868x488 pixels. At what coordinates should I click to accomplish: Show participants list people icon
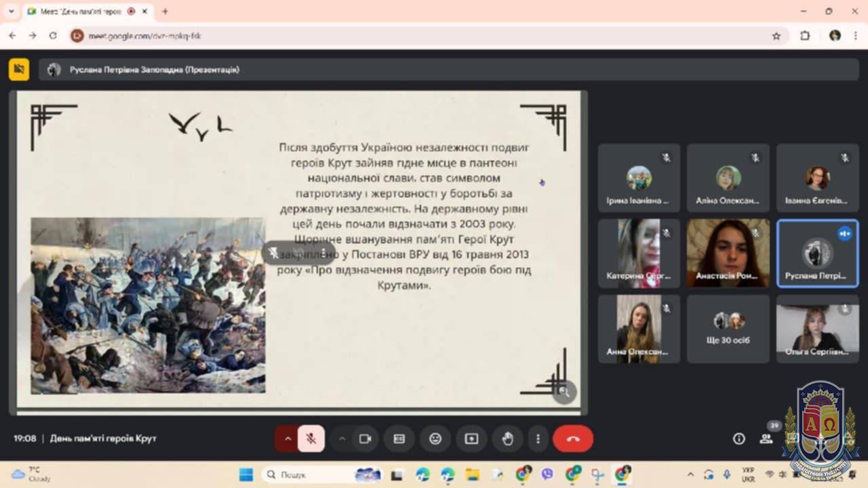(x=766, y=439)
